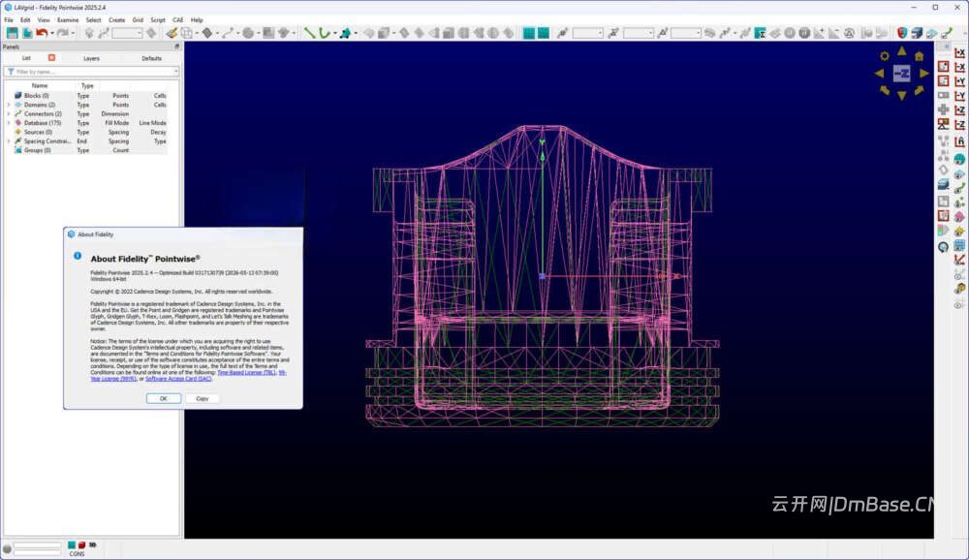Open the filter field dropdown arrow
The height and width of the screenshot is (560, 969).
(176, 72)
